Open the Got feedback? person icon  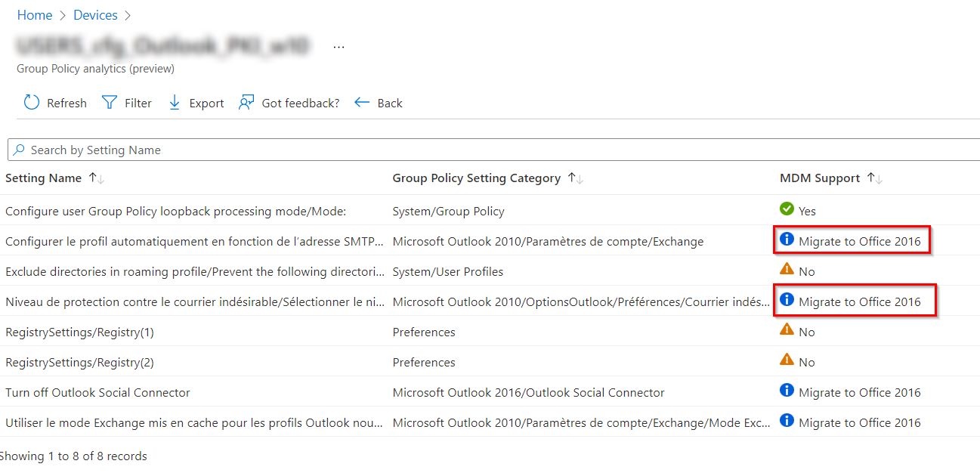click(x=246, y=103)
